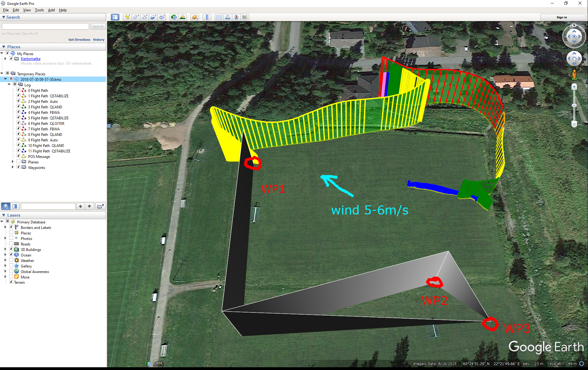Show historical imagery clock icon
The image size is (588, 370).
click(174, 17)
